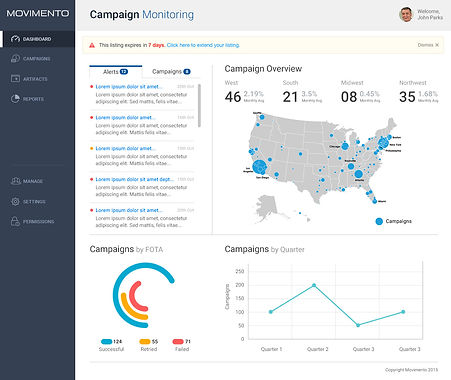Click the 'Quarter 2' axis label
Screen dimensions: 451x380
point(317,349)
